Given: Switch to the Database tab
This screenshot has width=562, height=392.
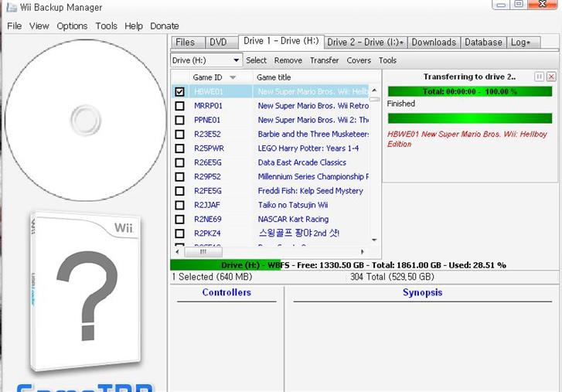Looking at the screenshot, I should tap(482, 43).
